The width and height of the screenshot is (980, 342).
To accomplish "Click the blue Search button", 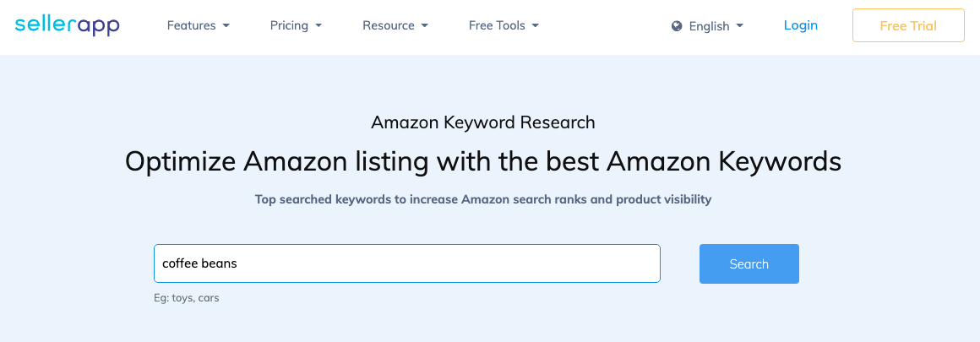I will (749, 263).
